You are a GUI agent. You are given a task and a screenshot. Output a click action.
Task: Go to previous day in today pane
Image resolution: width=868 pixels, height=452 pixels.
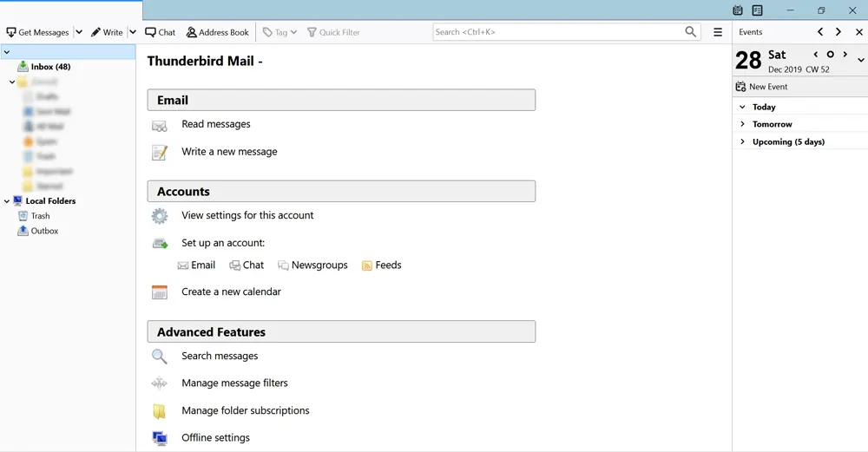coord(815,54)
